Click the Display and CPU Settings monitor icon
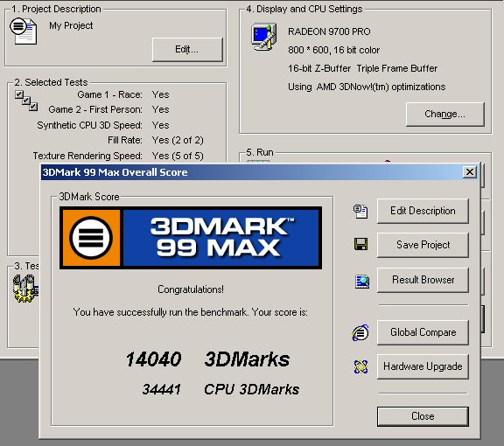 coord(263,37)
